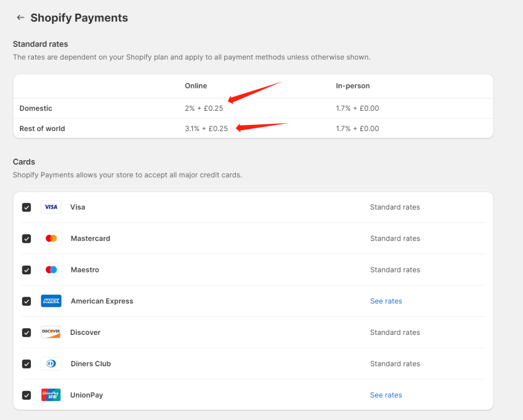The width and height of the screenshot is (523, 420).
Task: Click the Maestro name label
Action: pos(85,270)
